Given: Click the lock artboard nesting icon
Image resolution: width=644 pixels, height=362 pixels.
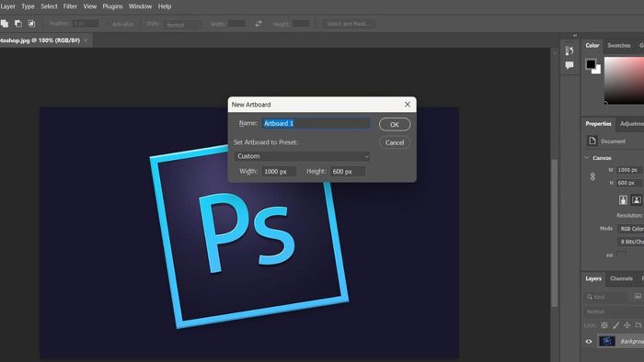Looking at the screenshot, I should pos(638,325).
